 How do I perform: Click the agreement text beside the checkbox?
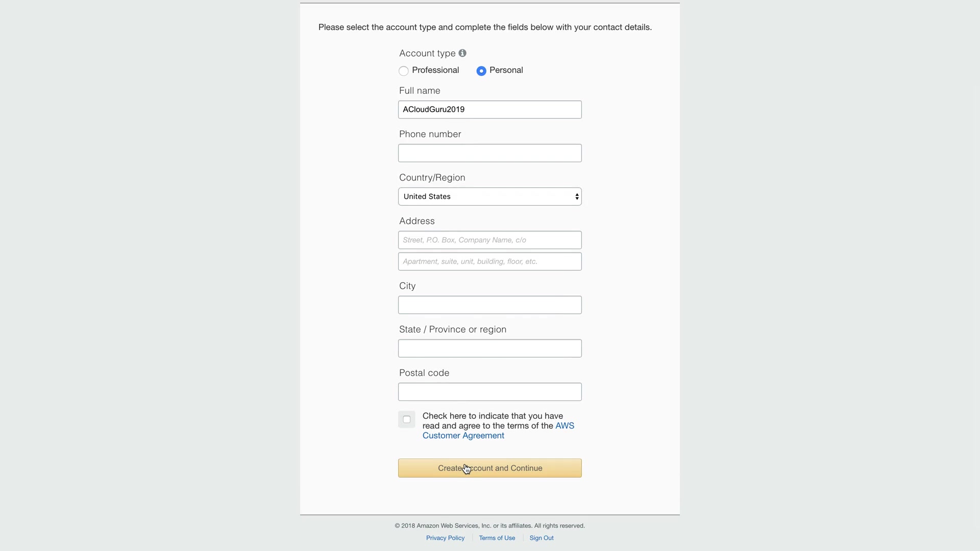(x=492, y=416)
